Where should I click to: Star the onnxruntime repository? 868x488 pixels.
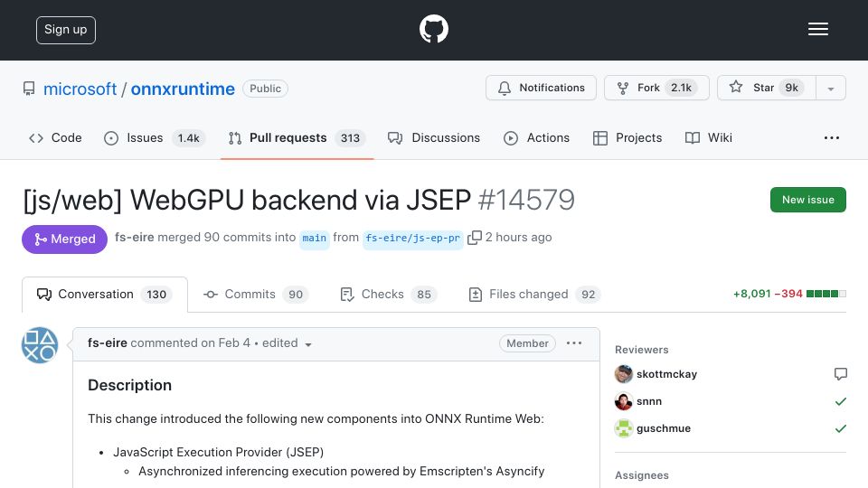point(766,88)
